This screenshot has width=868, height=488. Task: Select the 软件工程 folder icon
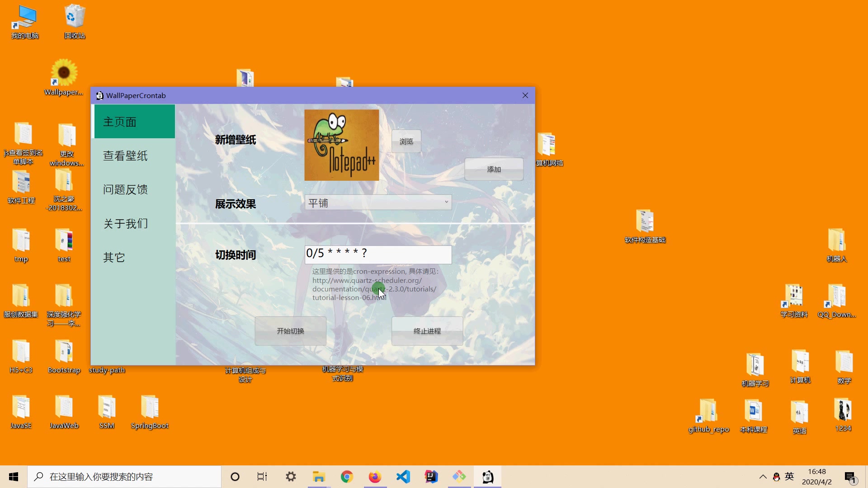pyautogui.click(x=21, y=188)
